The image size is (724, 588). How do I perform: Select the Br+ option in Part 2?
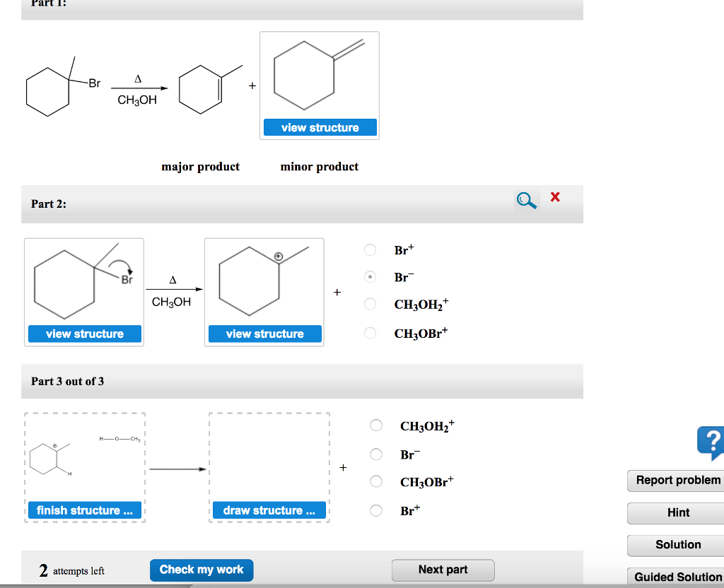[x=370, y=249]
